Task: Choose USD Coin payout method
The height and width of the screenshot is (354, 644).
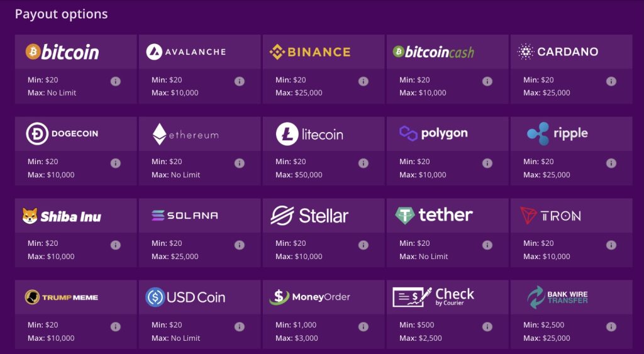Action: click(186, 297)
